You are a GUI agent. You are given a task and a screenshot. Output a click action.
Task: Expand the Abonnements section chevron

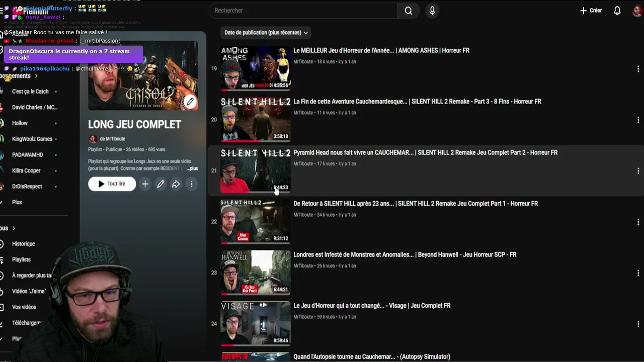point(36,76)
